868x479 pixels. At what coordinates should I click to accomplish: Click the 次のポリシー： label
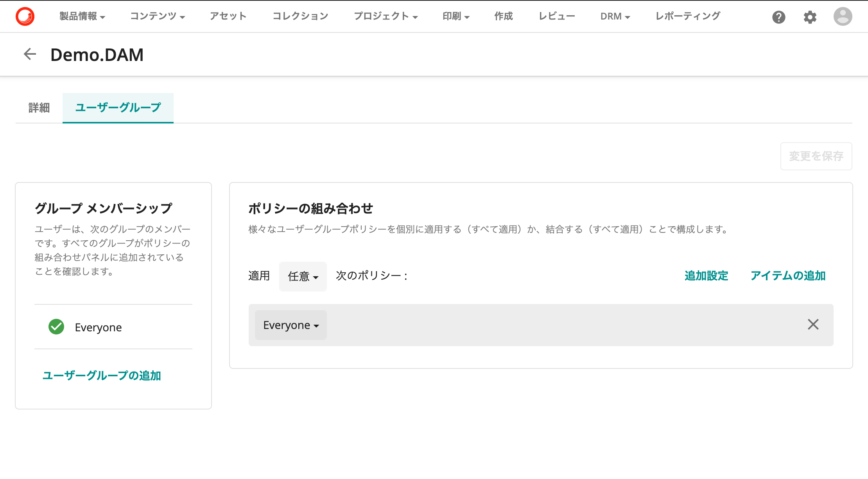[372, 276]
